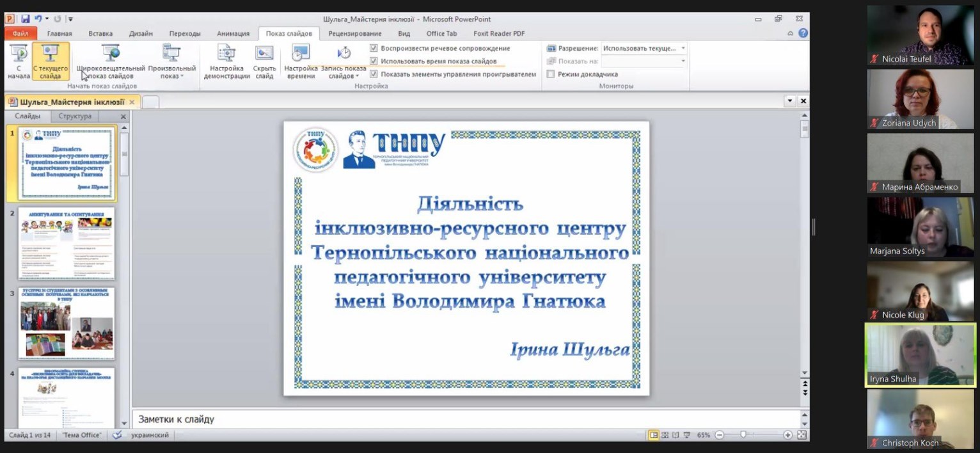The width and height of the screenshot is (980, 453).
Task: Switch to the Структура pane tab
Action: (x=74, y=116)
